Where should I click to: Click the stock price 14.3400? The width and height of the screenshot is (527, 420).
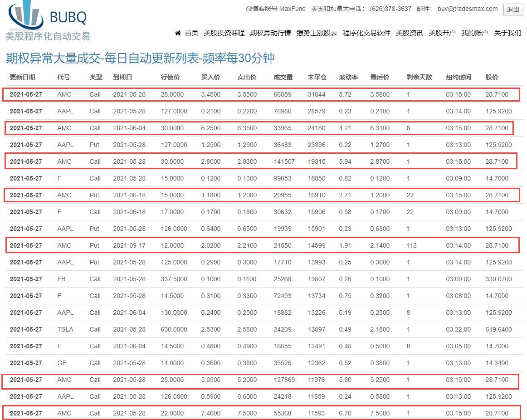pyautogui.click(x=497, y=363)
